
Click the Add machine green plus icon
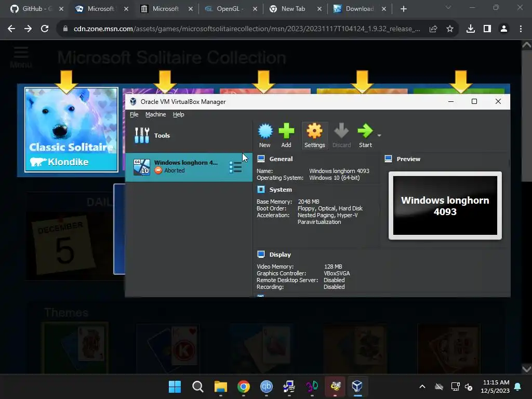pos(286,136)
